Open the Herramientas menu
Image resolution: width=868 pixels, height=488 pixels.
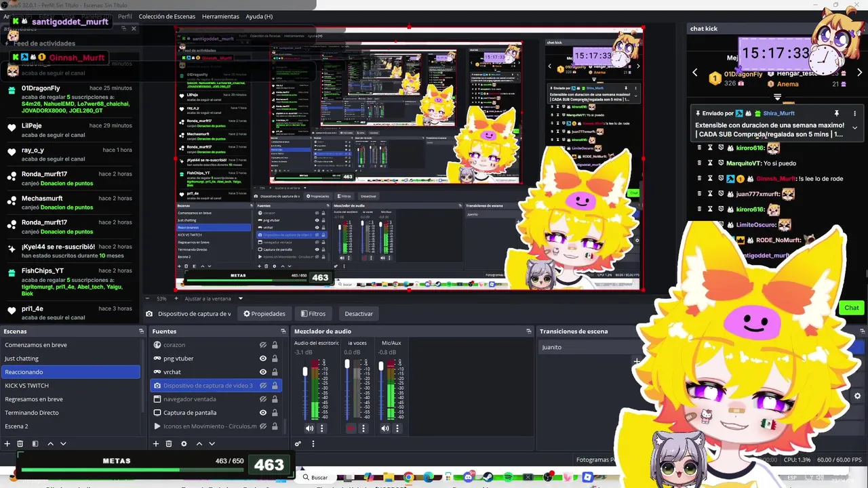(x=220, y=16)
